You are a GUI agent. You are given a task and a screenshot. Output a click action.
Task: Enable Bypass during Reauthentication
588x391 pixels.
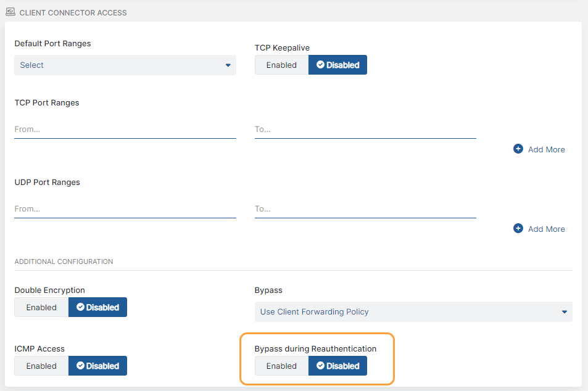point(281,366)
